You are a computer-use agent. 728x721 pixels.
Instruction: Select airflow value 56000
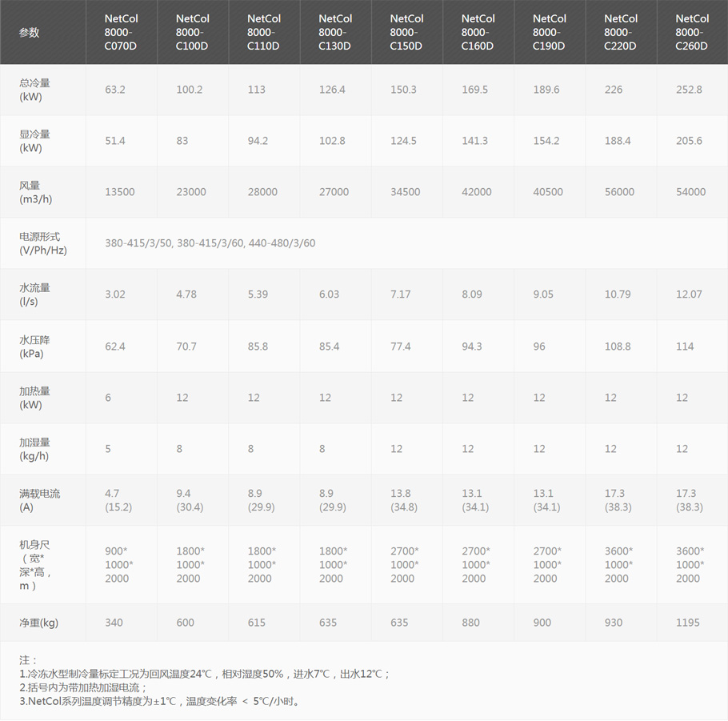[x=619, y=192]
